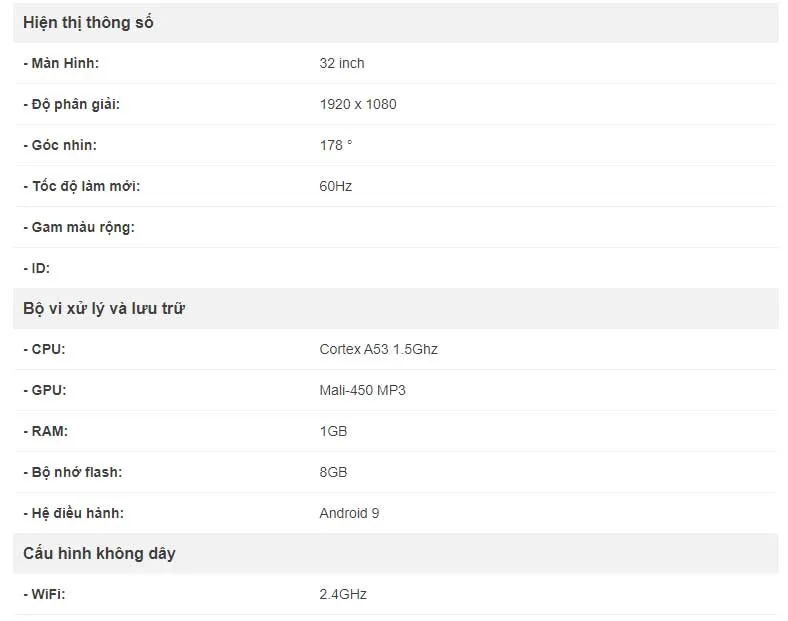Click the 'Hiện thị thông số' section header
Viewport: 788px width, 621px height.
click(88, 23)
